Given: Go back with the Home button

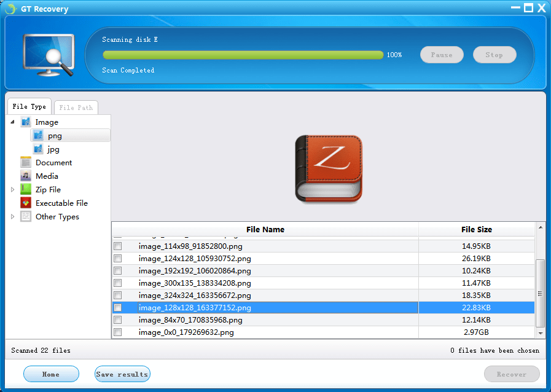Looking at the screenshot, I should 51,374.
